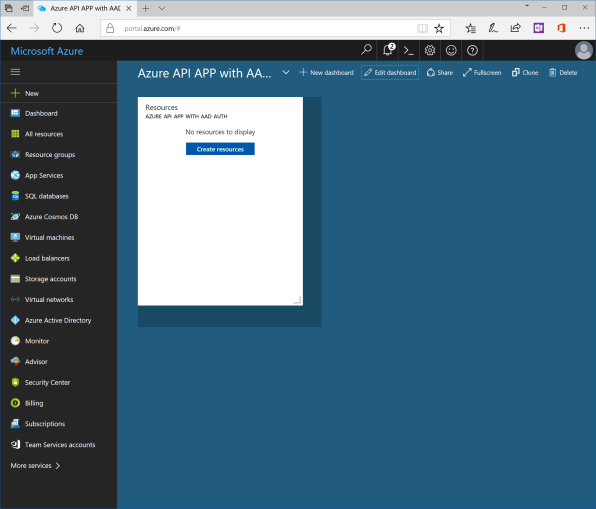Viewport: 596px width, 509px height.
Task: Click Create resources button
Action: click(x=220, y=149)
